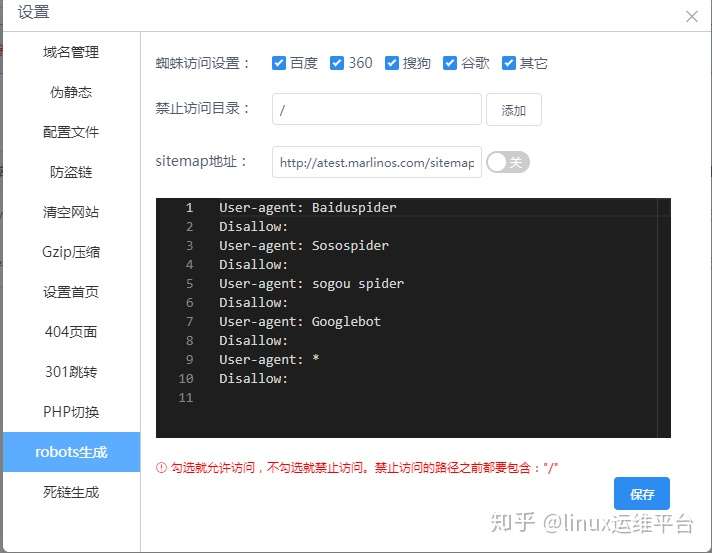
Task: Click line 5 User-agent: sogou spider
Action: tap(312, 284)
